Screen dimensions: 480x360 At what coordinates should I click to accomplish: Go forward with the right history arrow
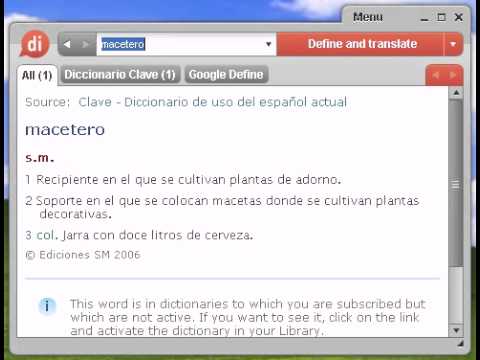point(85,44)
